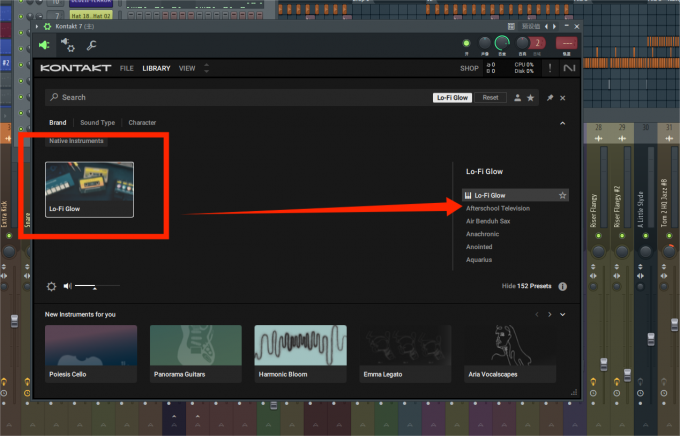
Task: Toggle the favorites star filter in the search bar
Action: (x=530, y=98)
